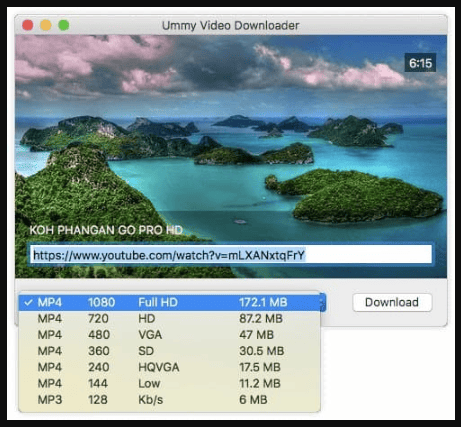Click the 6:15 duration badge

point(420,63)
